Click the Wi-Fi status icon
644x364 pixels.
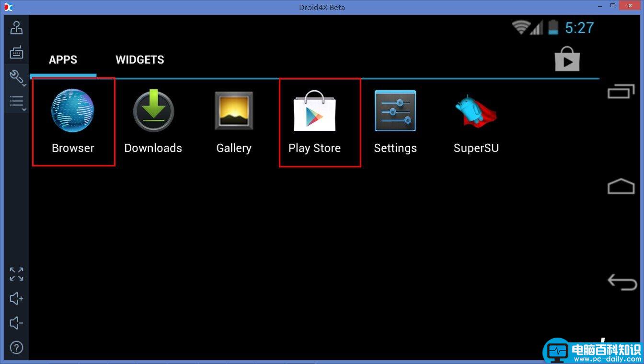pyautogui.click(x=520, y=27)
